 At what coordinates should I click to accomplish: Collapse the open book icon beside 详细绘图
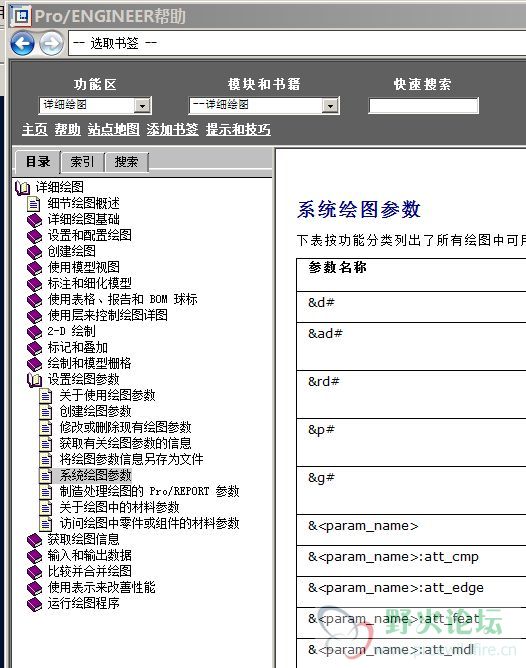(23, 187)
